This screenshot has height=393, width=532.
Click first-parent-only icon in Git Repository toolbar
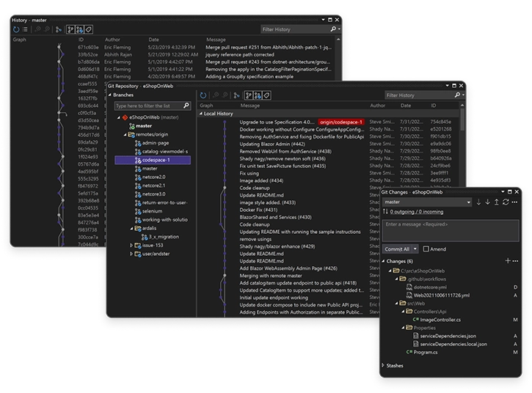tap(236, 95)
